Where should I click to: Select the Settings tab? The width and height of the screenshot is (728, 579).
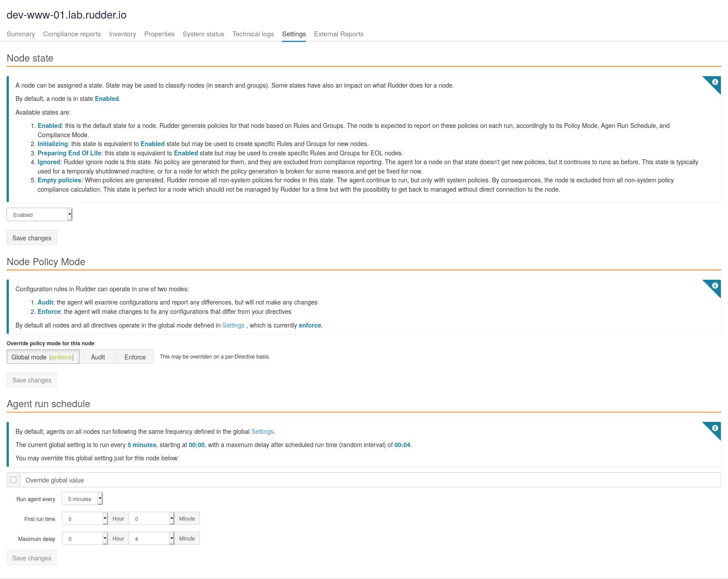click(294, 34)
